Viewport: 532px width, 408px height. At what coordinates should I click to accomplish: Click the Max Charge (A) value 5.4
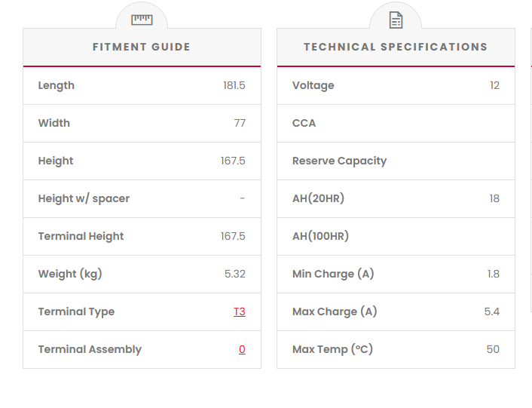click(x=492, y=311)
